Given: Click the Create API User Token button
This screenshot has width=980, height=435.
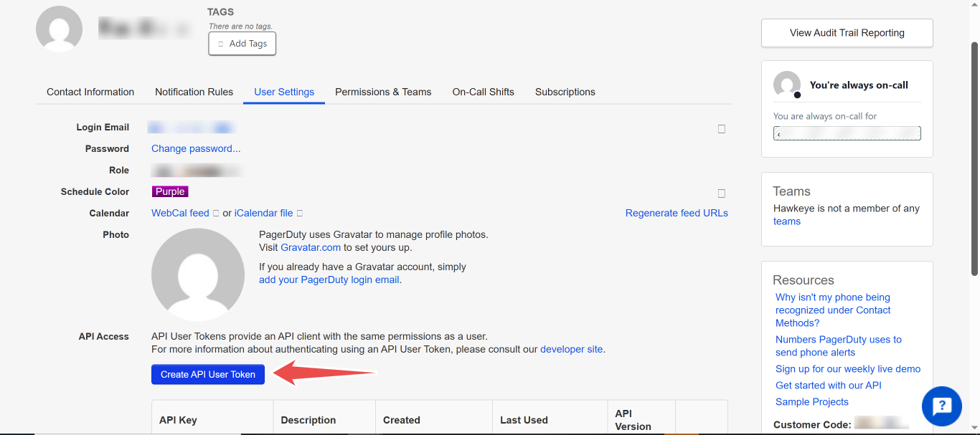Looking at the screenshot, I should tap(207, 374).
